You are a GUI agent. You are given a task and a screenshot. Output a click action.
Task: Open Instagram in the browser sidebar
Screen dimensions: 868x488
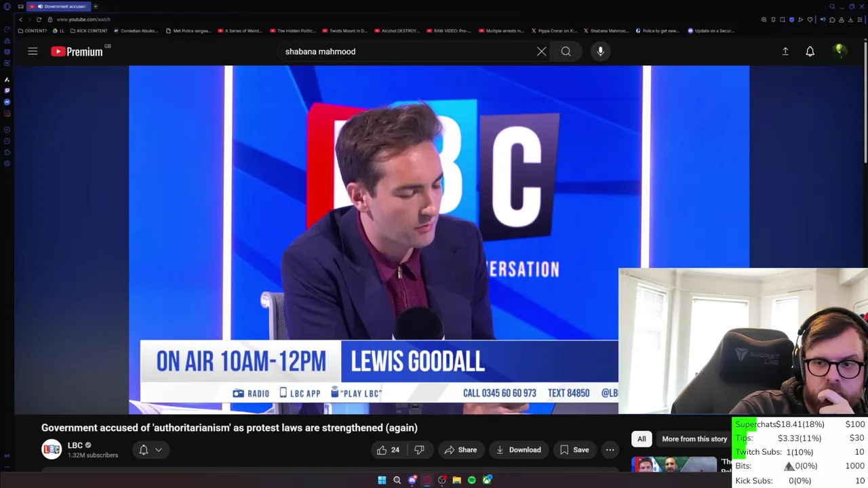[x=7, y=113]
